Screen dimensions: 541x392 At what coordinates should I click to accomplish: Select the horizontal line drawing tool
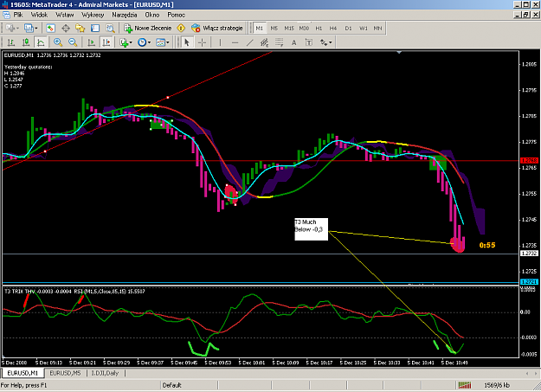(x=235, y=42)
